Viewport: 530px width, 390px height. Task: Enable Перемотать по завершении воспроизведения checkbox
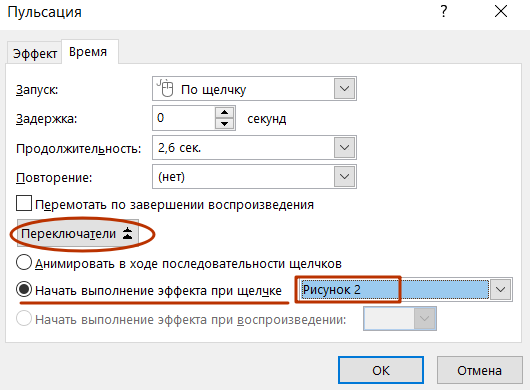[24, 203]
